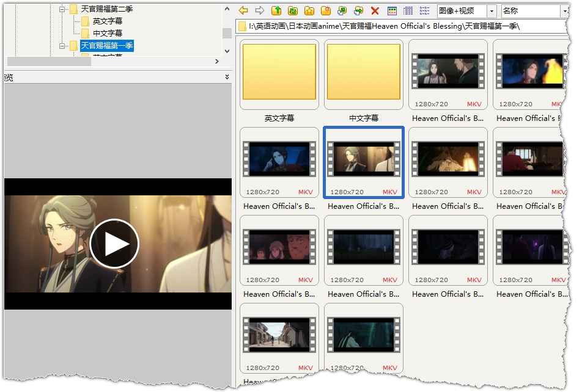Screen dimensions: 582x392
Task: Play the video in the preview pane
Action: point(114,244)
